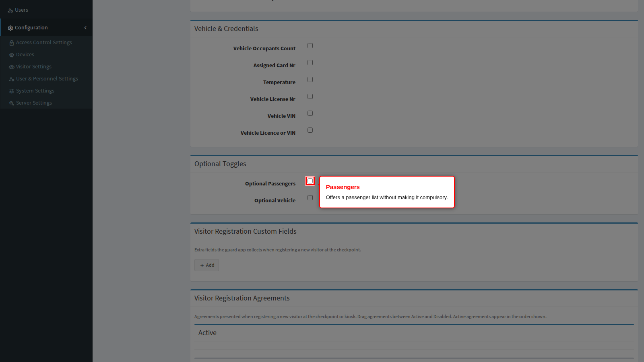Click the Vehicle VIN label
644x362 pixels.
click(281, 116)
